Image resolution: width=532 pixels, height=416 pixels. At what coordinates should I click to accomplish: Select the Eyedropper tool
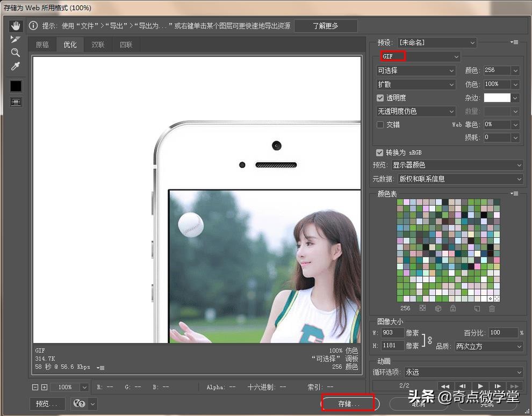pos(16,67)
